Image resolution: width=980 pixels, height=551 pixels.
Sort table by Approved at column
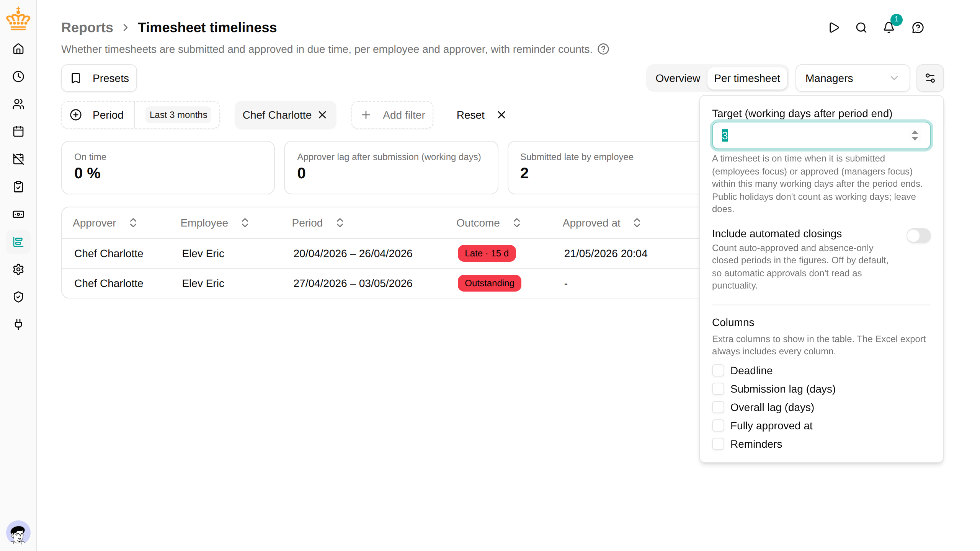coord(602,223)
